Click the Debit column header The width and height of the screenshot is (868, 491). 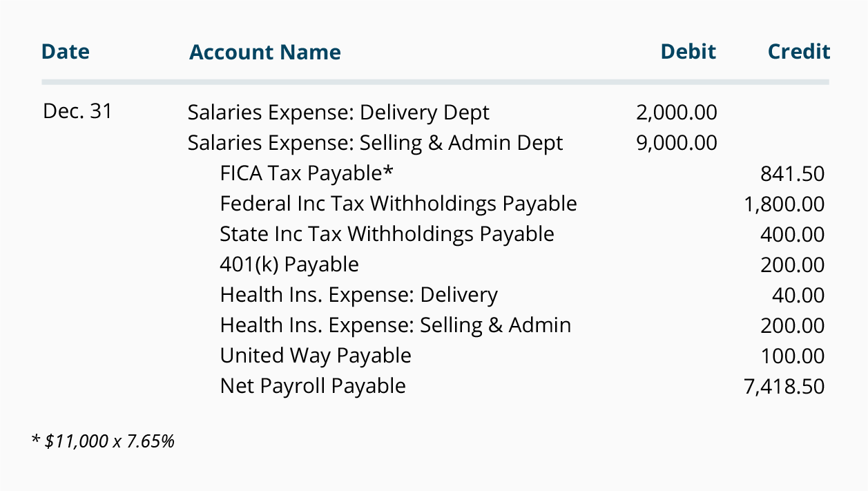(x=688, y=52)
